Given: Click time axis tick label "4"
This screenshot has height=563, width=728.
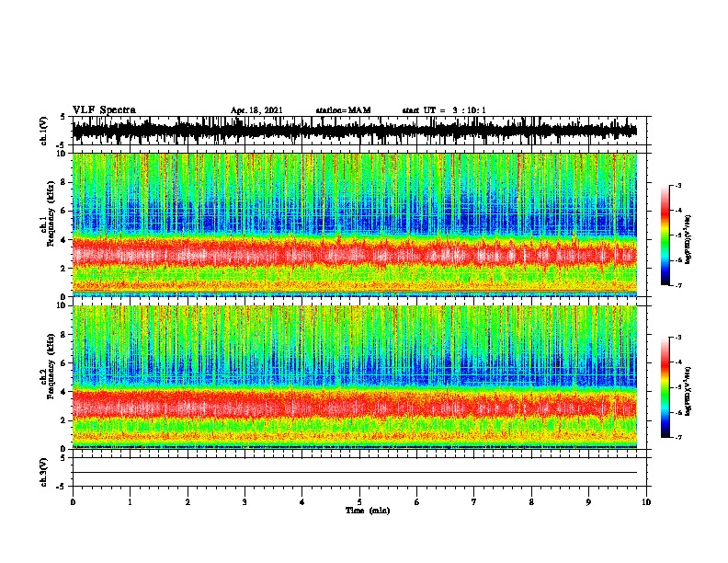Looking at the screenshot, I should (302, 502).
